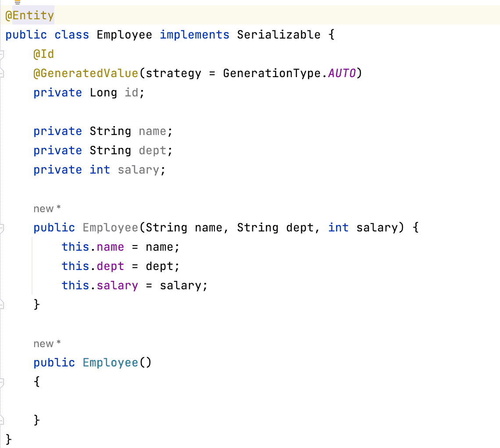Click the italic AUTO constant
Viewport: 500px width, 448px height.
click(342, 73)
